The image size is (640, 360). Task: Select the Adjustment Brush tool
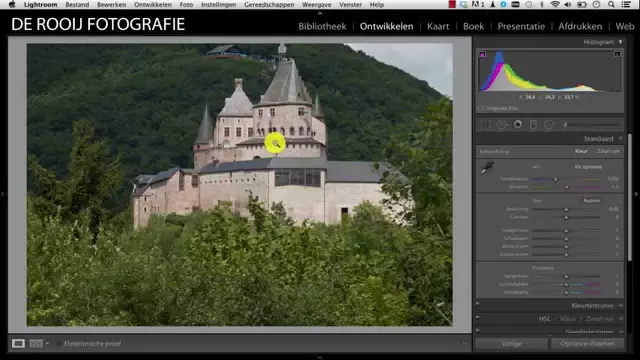pos(591,124)
